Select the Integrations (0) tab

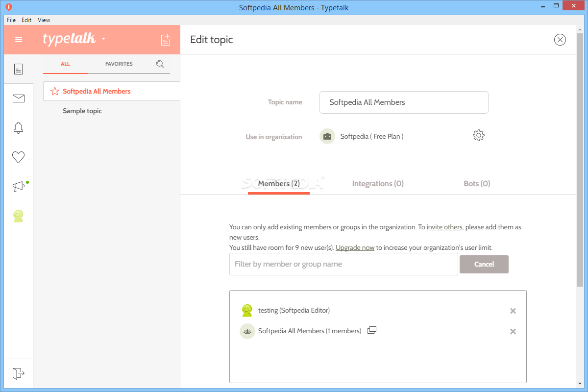[378, 184]
